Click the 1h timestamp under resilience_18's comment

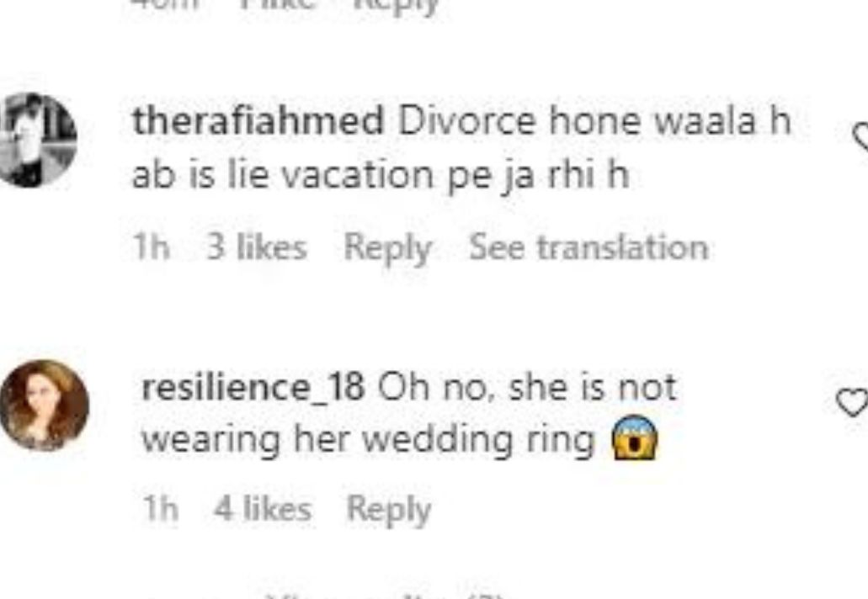tap(161, 508)
